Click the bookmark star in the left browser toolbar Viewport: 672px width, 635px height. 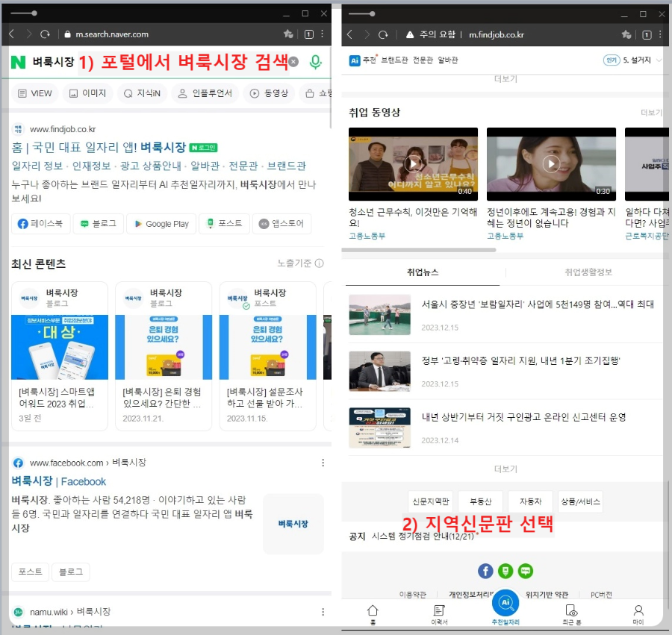point(287,34)
